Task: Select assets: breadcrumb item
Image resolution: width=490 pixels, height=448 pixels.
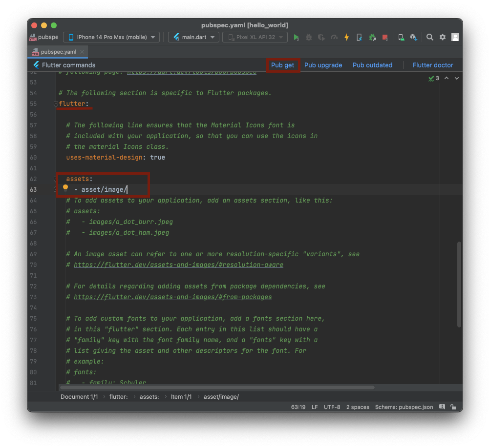Action: [149, 396]
